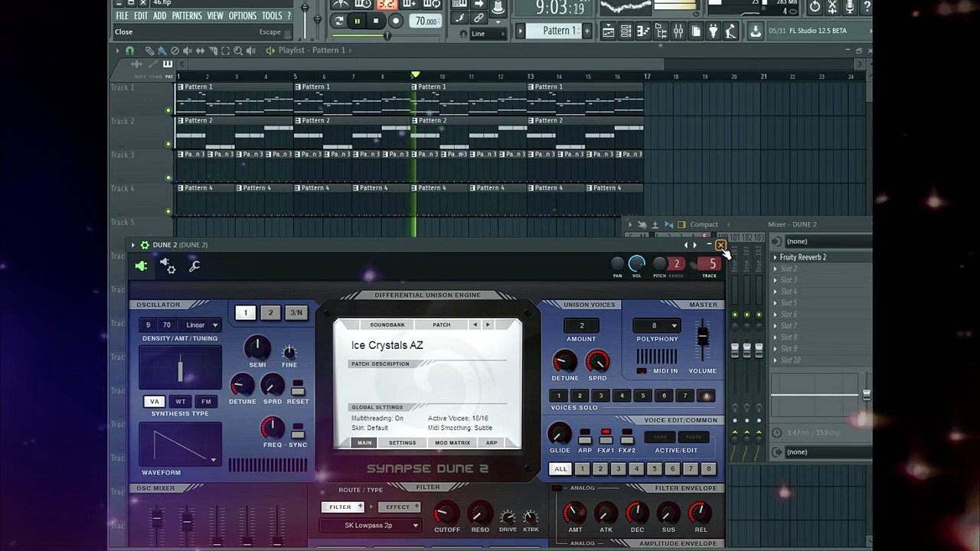980x551 pixels.
Task: Click the tempo field showing 70.000
Action: tap(426, 21)
